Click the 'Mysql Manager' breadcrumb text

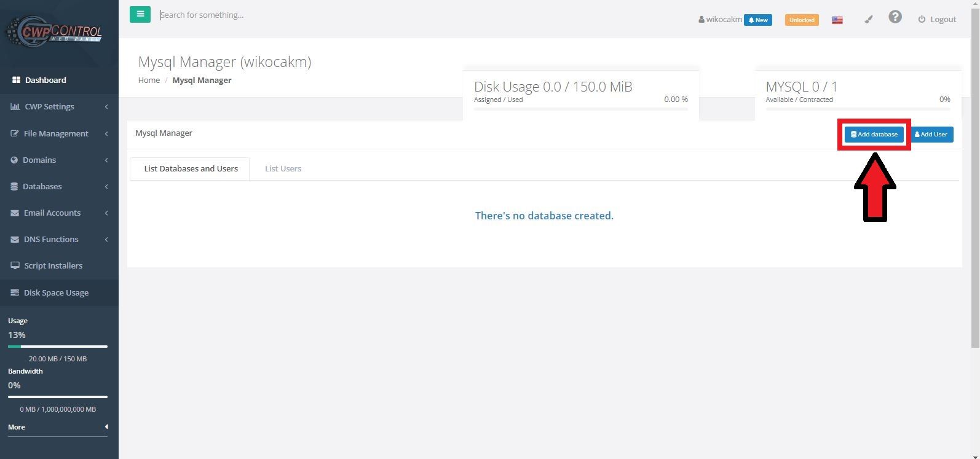(202, 80)
